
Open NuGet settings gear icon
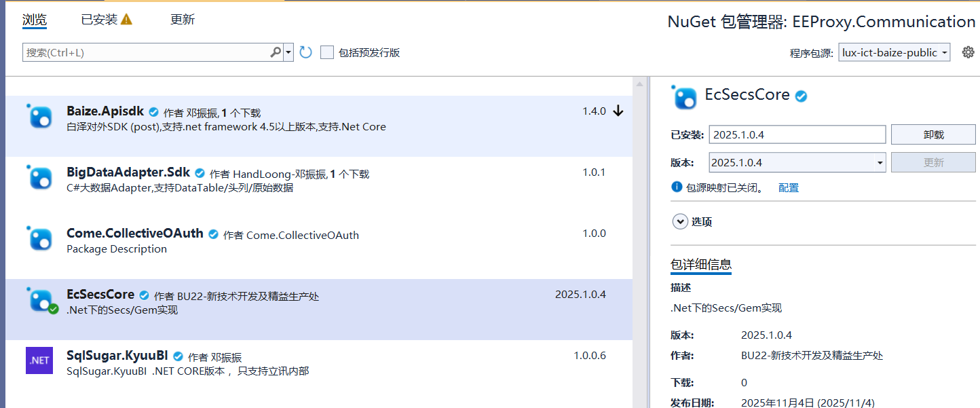click(968, 52)
